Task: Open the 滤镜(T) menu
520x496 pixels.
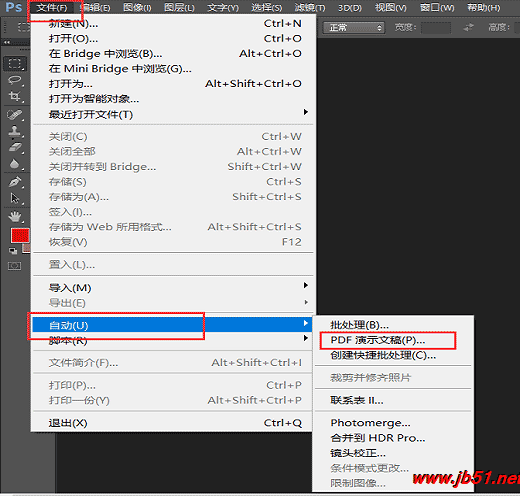Action: click(x=310, y=8)
